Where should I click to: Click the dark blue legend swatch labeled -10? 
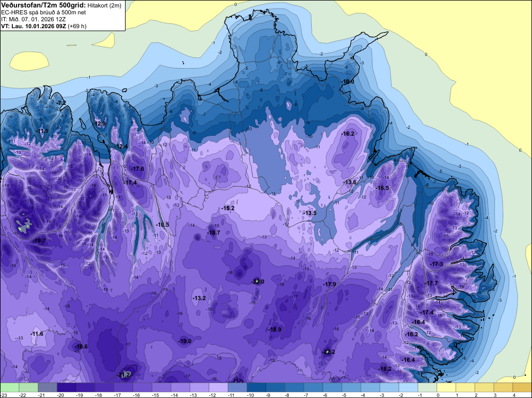[256, 387]
